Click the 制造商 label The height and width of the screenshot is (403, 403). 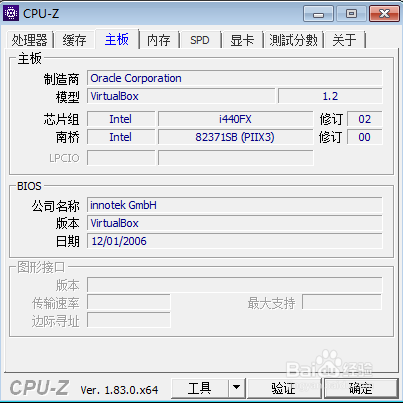pos(61,79)
